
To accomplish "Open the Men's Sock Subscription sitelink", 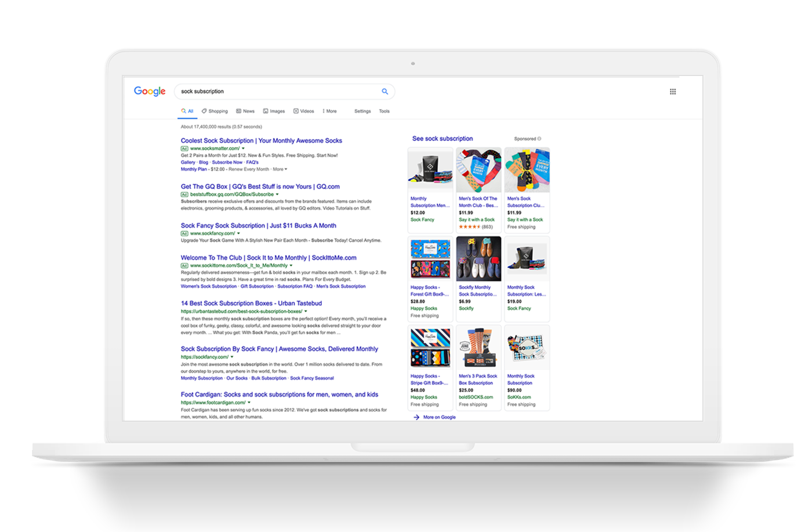I will pyautogui.click(x=341, y=286).
